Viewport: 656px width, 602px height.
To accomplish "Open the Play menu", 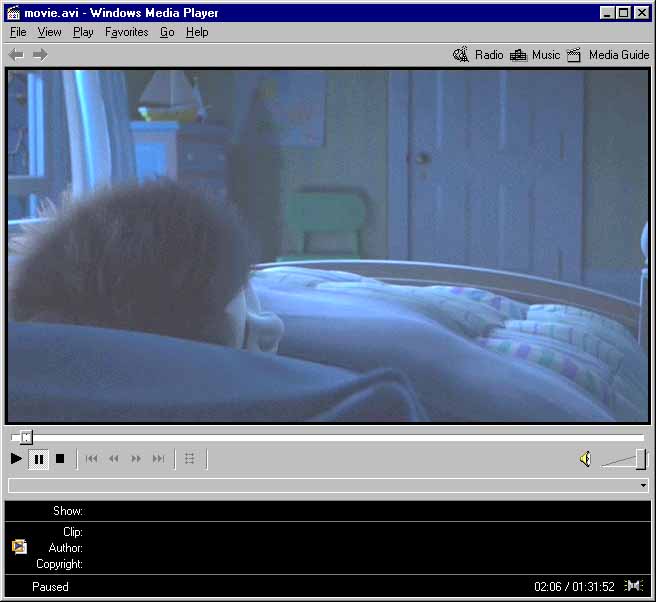I will tap(83, 32).
